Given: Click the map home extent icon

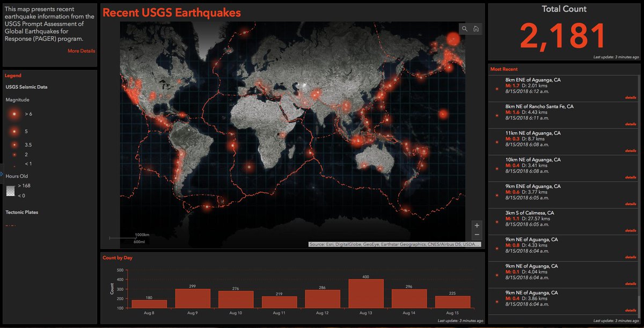Looking at the screenshot, I should pos(475,29).
